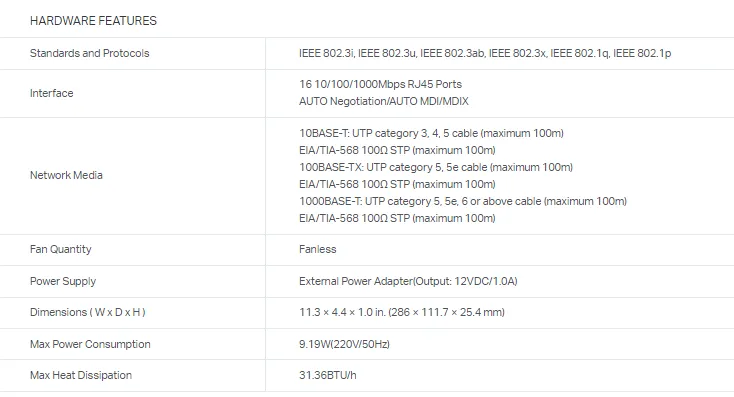Click the 31.36BTU/h heat dissipation value

[328, 375]
